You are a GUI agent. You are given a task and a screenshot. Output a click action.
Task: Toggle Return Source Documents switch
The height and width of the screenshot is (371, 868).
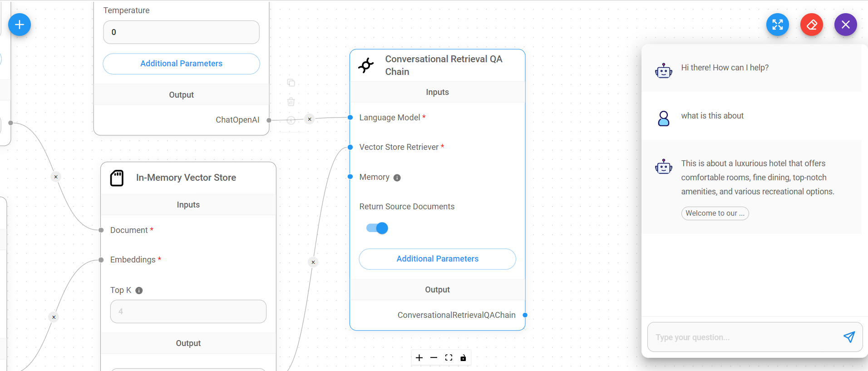tap(377, 228)
